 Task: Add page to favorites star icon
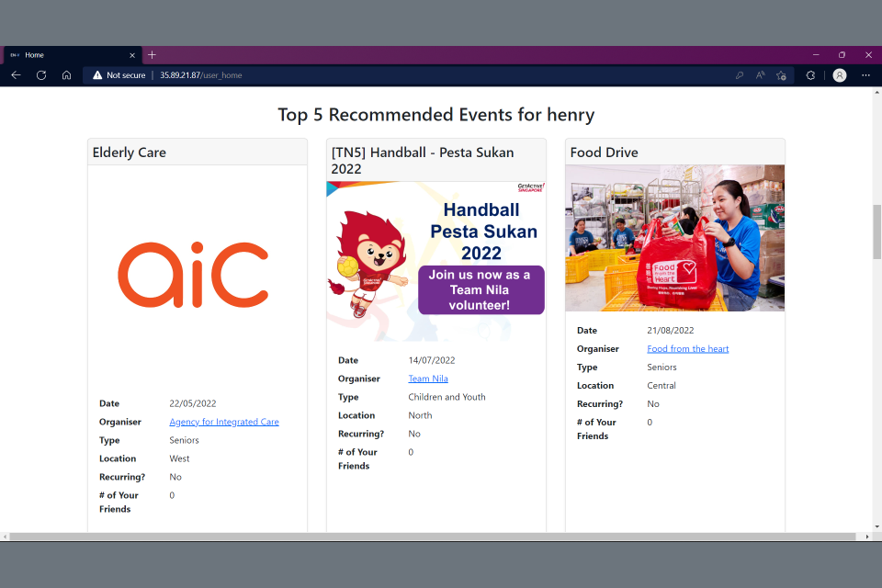[781, 74]
